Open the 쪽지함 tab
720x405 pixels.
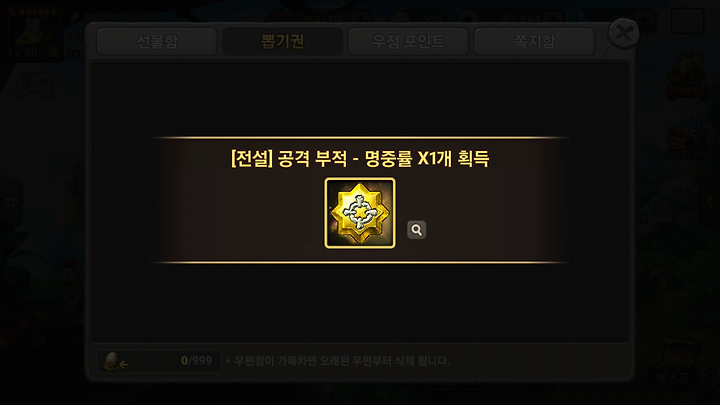[x=534, y=41]
